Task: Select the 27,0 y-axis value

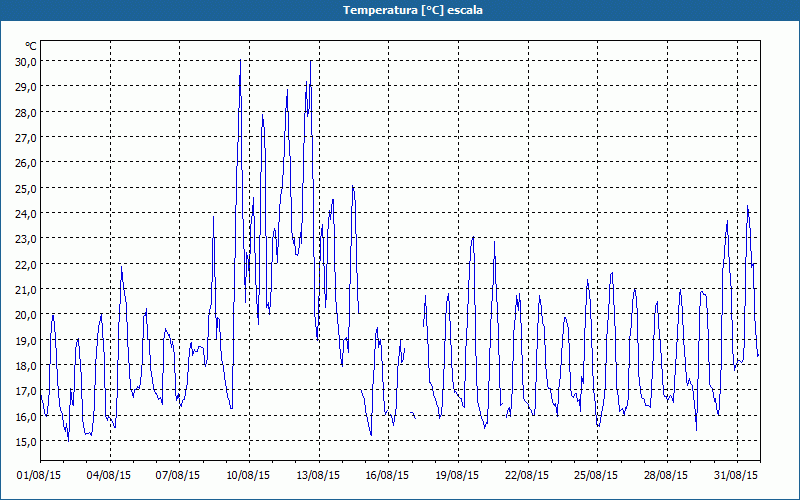Action: coord(26,138)
